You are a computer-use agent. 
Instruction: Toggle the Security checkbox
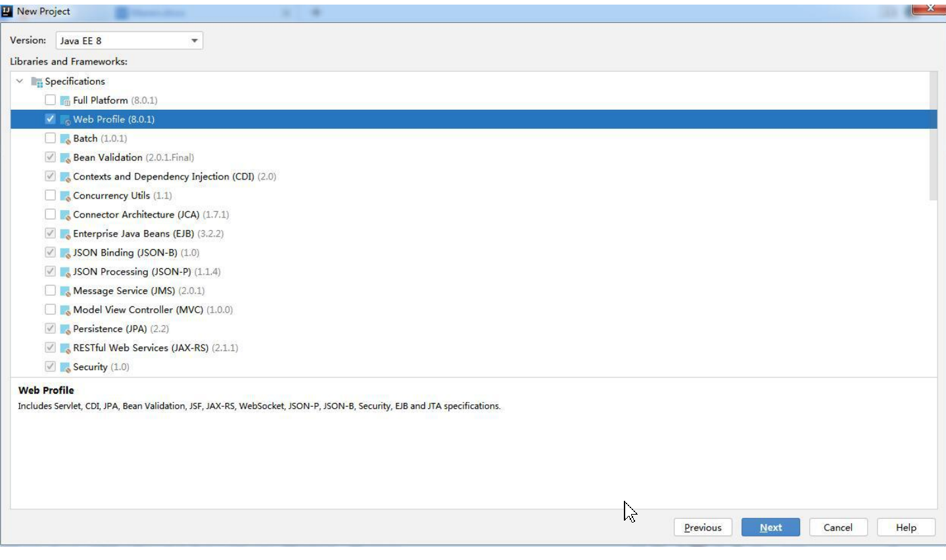(x=50, y=367)
